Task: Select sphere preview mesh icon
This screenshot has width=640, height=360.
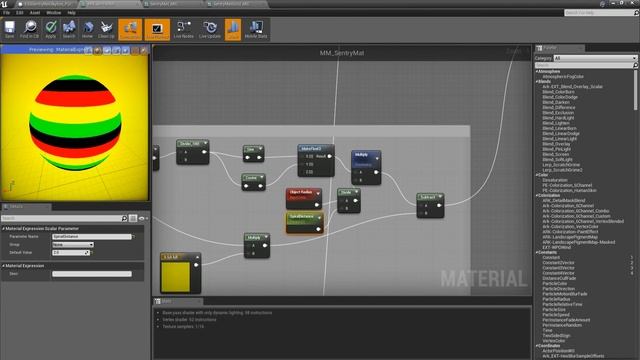Action: point(98,50)
